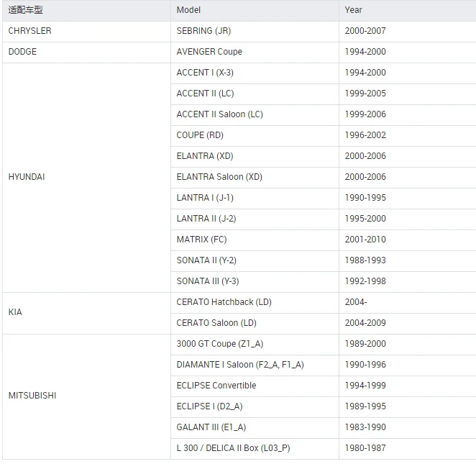The height and width of the screenshot is (464, 476).
Task: Select the ECLIPSE Convertible cell
Action: coord(255,386)
